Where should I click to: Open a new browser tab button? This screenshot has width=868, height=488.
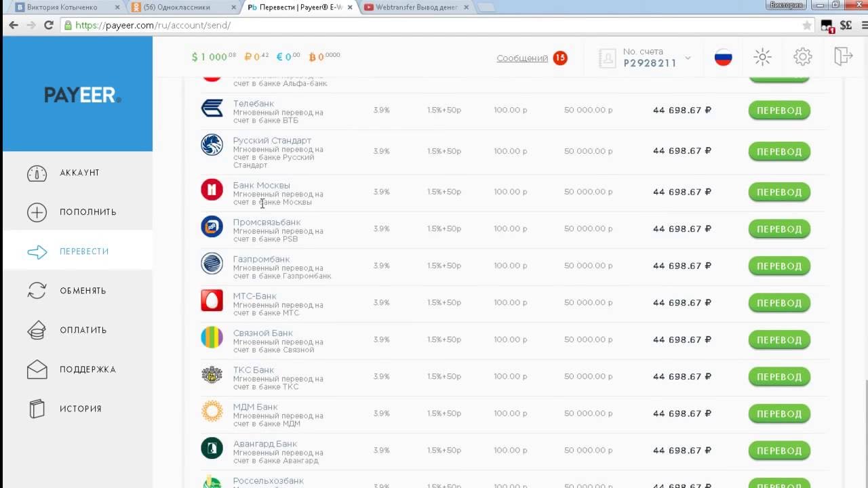pos(486,7)
